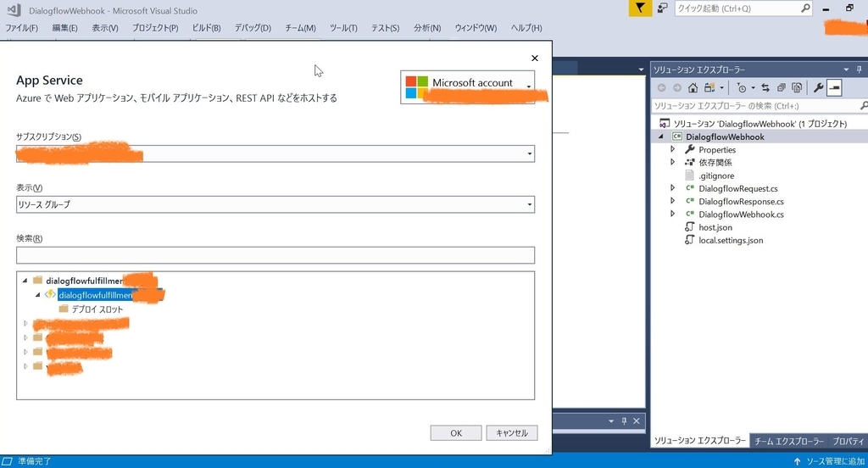Collapse the DialogflowWebhook project node
This screenshot has height=468, width=868.
coord(660,136)
